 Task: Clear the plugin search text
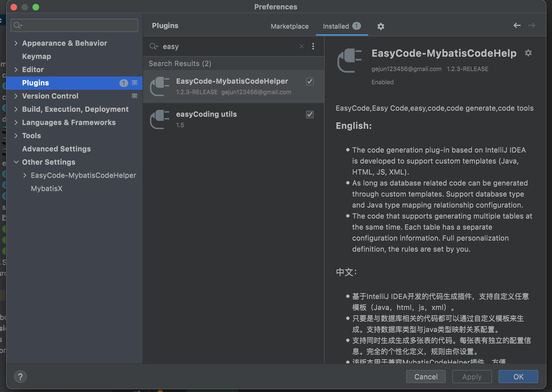pyautogui.click(x=302, y=46)
